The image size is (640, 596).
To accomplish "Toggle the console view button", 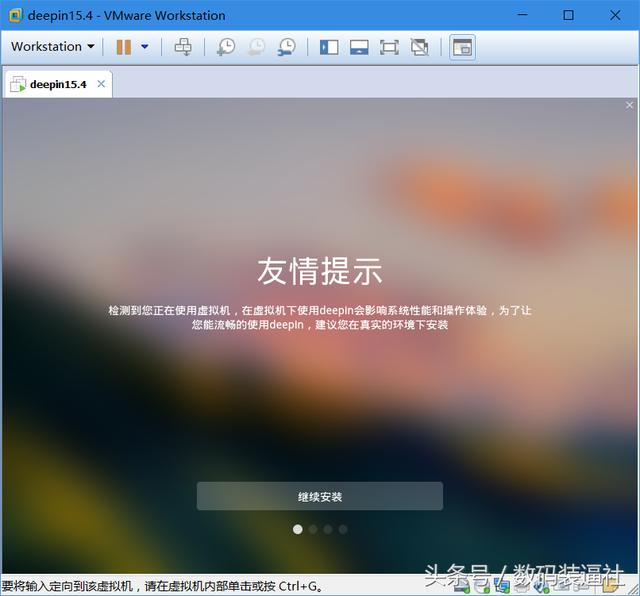I will (462, 47).
